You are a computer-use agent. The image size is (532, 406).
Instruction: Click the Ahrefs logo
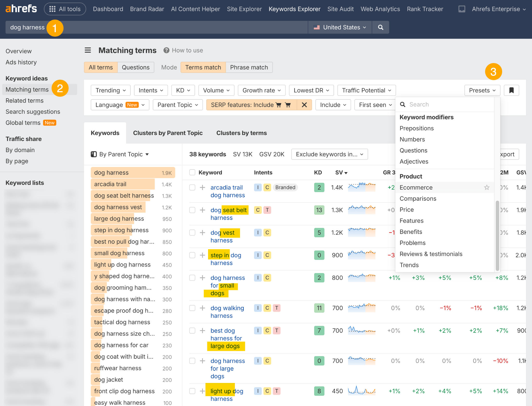[x=21, y=8]
